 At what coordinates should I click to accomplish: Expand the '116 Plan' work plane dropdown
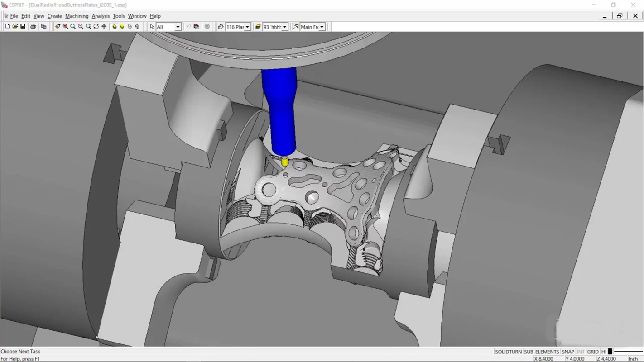click(x=247, y=27)
